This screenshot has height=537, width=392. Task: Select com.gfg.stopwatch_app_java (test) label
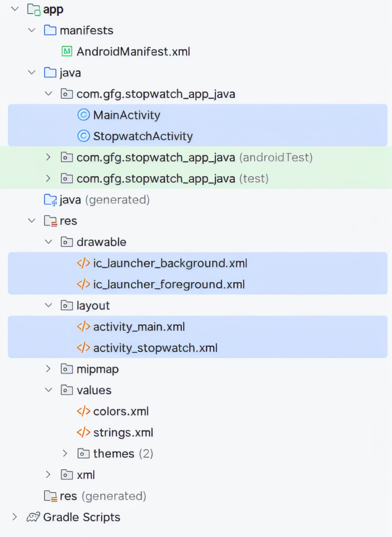click(x=172, y=179)
